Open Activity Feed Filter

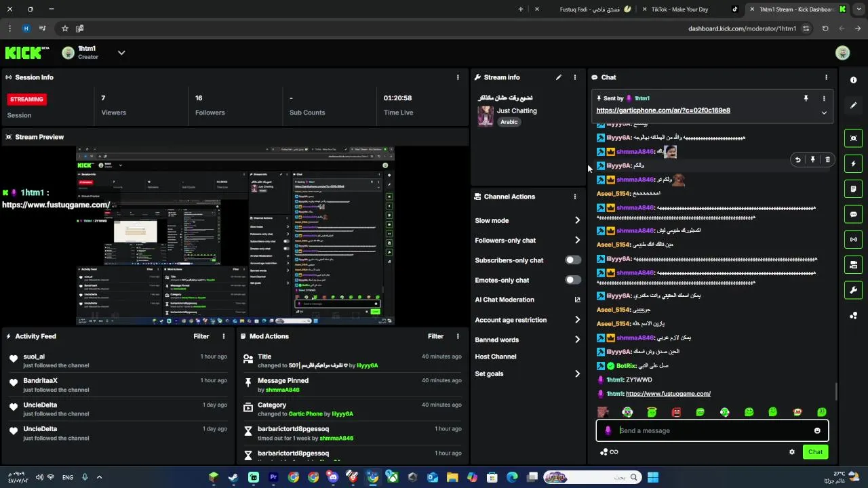click(x=201, y=336)
